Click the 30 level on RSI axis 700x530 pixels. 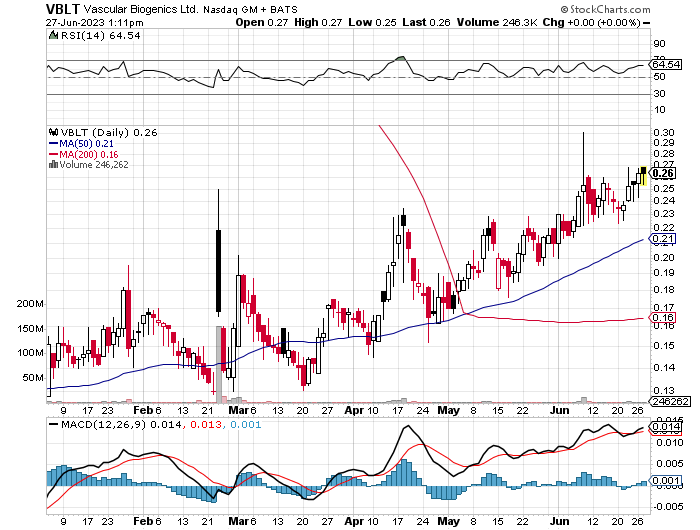pyautogui.click(x=659, y=94)
